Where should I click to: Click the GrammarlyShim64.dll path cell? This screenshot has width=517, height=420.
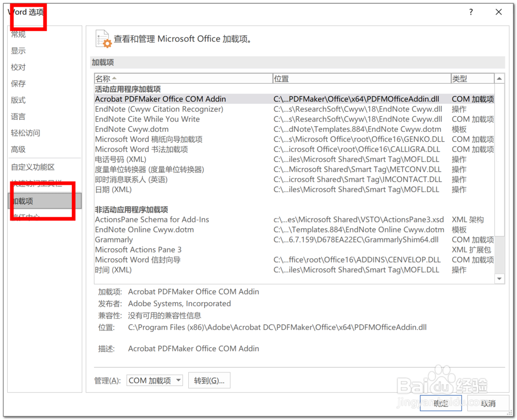(x=356, y=240)
